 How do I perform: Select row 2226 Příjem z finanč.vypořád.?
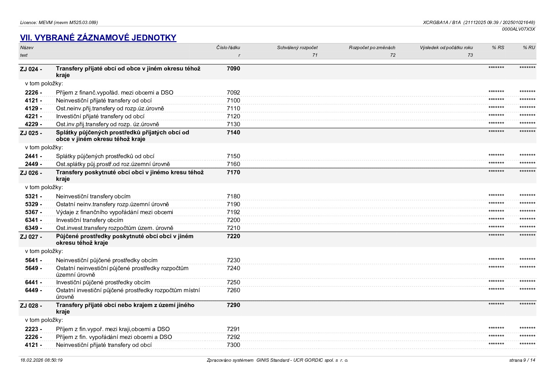coord(277,93)
